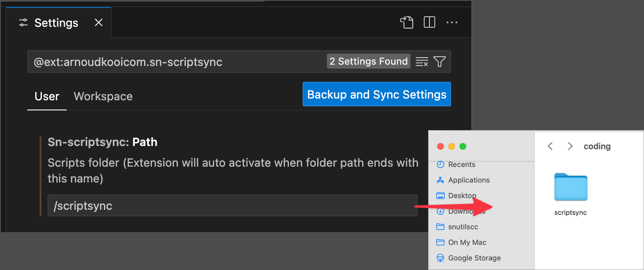Click the settings search box
This screenshot has width=644, height=270.
[176, 62]
